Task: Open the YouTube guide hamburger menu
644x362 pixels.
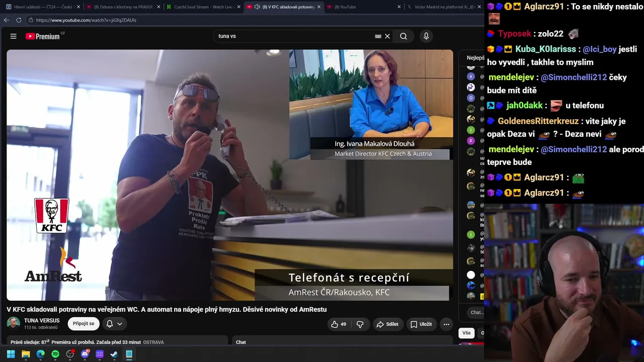Action: coord(14,36)
